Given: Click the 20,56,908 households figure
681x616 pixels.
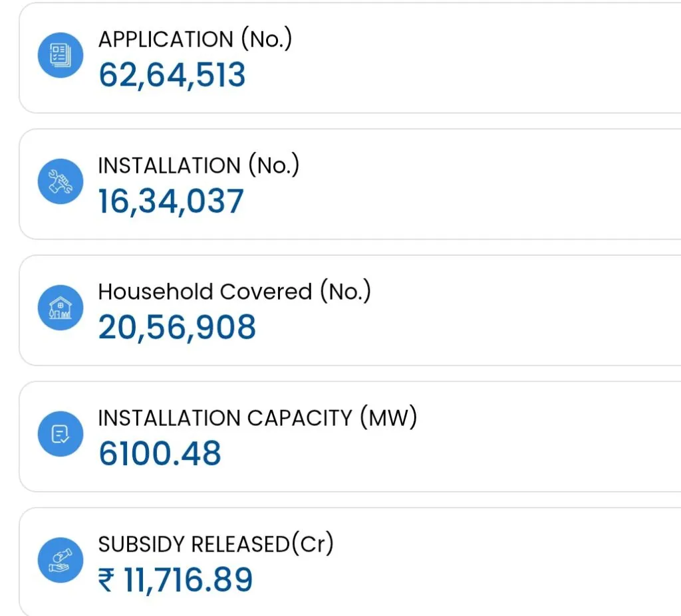Looking at the screenshot, I should click(x=177, y=327).
